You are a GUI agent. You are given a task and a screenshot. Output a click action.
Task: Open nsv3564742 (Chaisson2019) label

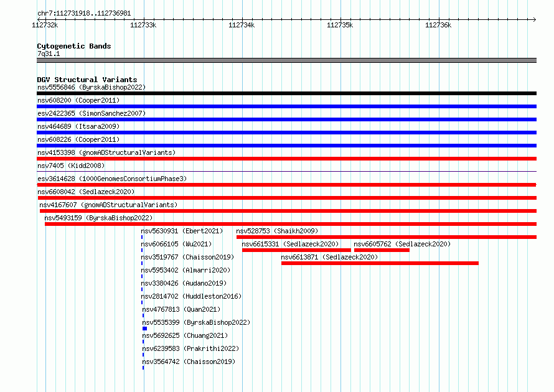pos(189,362)
